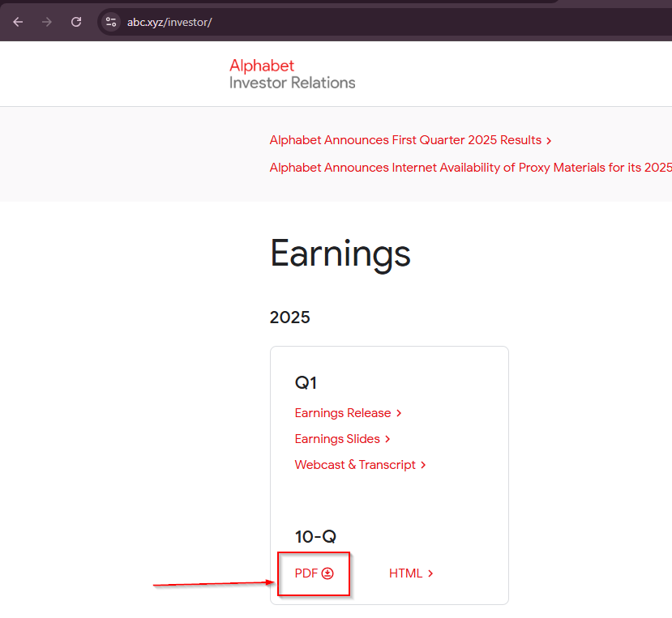
Task: Click the chevron beside Earnings Release
Action: coord(399,414)
